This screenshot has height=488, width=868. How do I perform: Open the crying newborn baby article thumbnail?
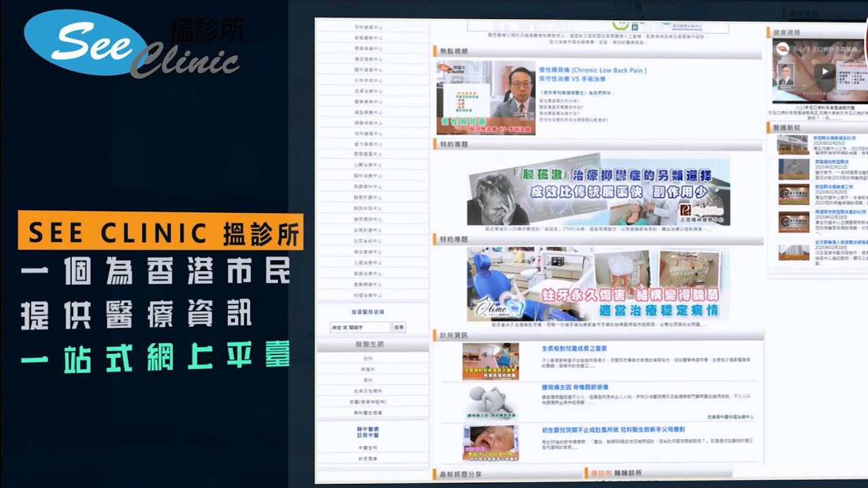[490, 443]
